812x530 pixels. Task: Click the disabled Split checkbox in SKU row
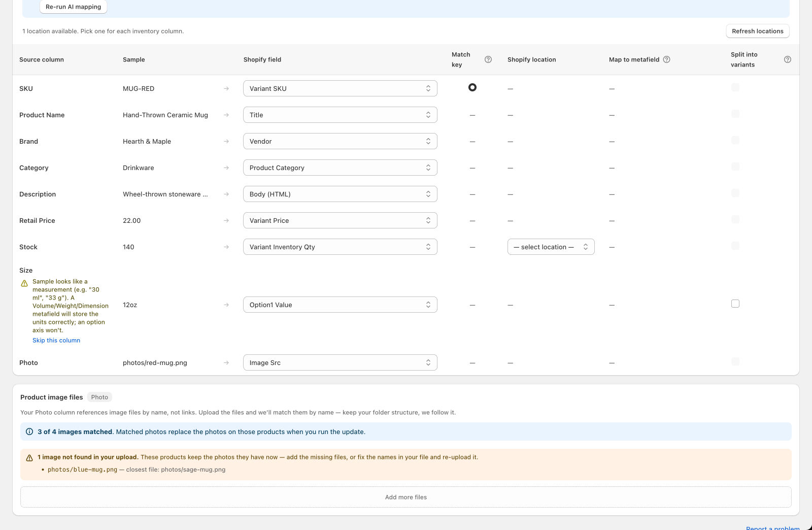[735, 87]
